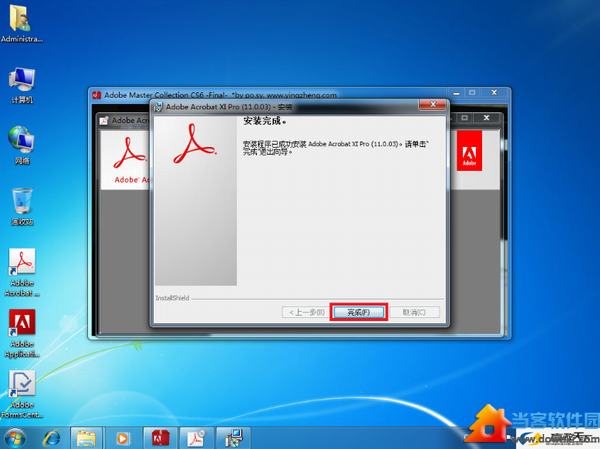This screenshot has height=449, width=600.
Task: Minimize the Adobe Master Collection CS6 window
Action: click(456, 93)
